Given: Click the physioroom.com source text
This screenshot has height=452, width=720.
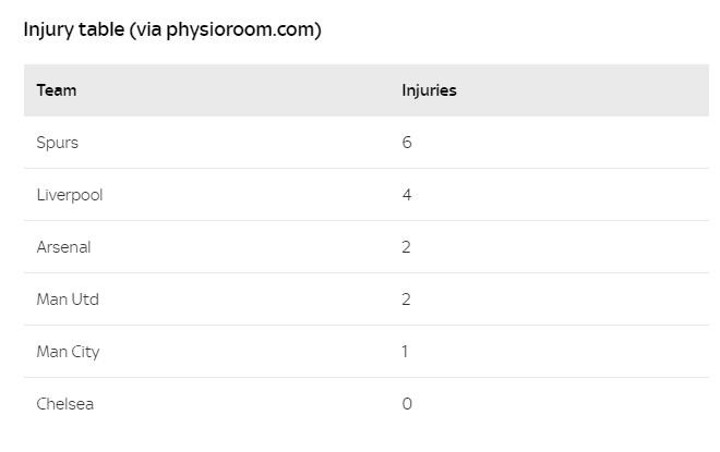Looking at the screenshot, I should (241, 30).
